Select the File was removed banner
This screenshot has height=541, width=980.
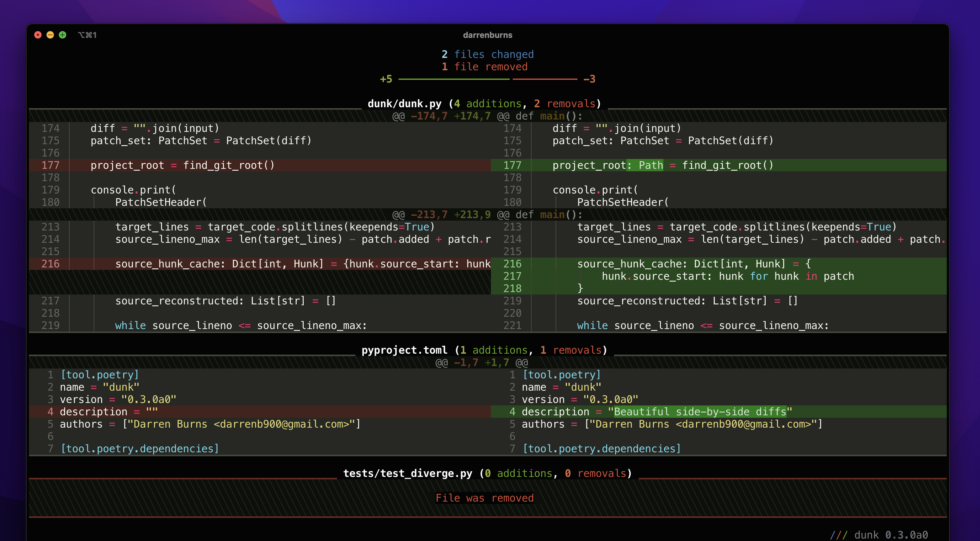485,498
